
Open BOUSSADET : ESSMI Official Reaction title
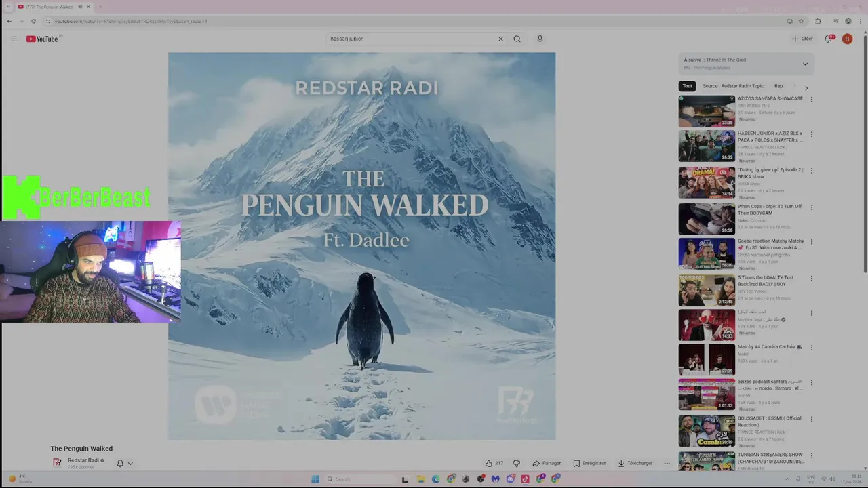point(770,422)
